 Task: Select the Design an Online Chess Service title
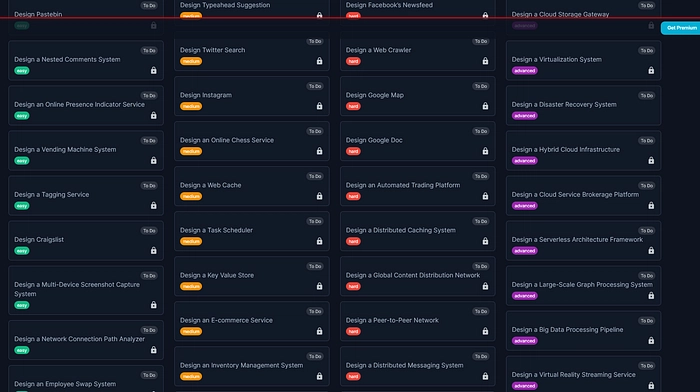pyautogui.click(x=227, y=140)
